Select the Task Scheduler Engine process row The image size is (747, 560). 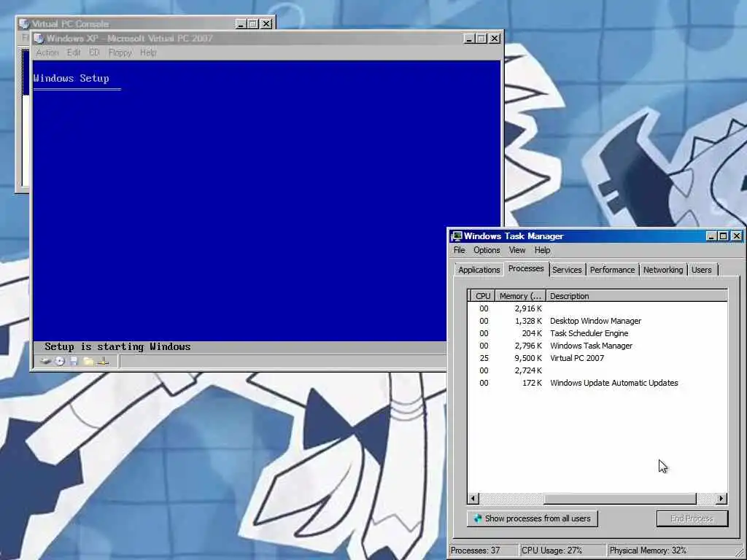(x=597, y=333)
